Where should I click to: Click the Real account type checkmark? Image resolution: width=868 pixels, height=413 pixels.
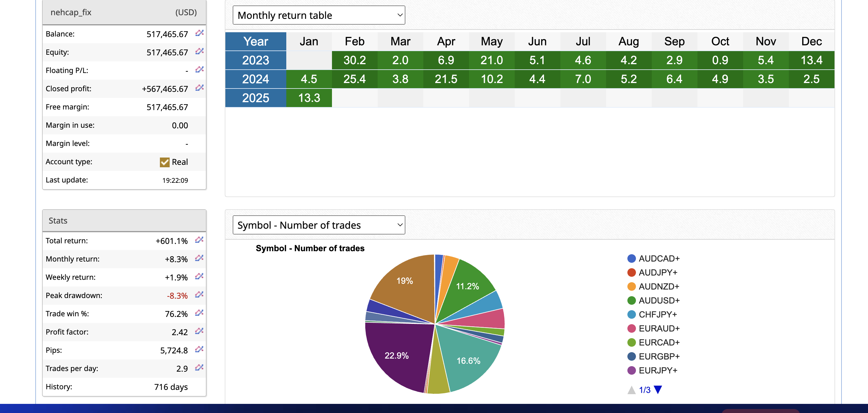pos(164,162)
